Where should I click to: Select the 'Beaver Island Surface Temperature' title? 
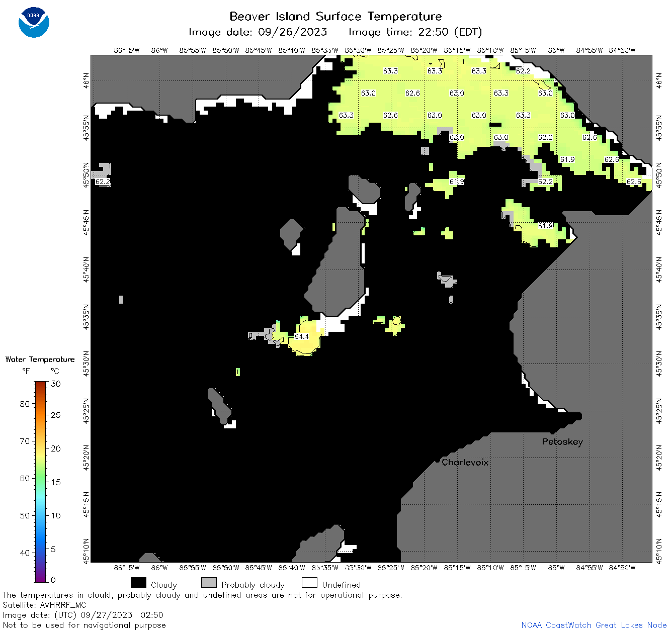pyautogui.click(x=335, y=16)
